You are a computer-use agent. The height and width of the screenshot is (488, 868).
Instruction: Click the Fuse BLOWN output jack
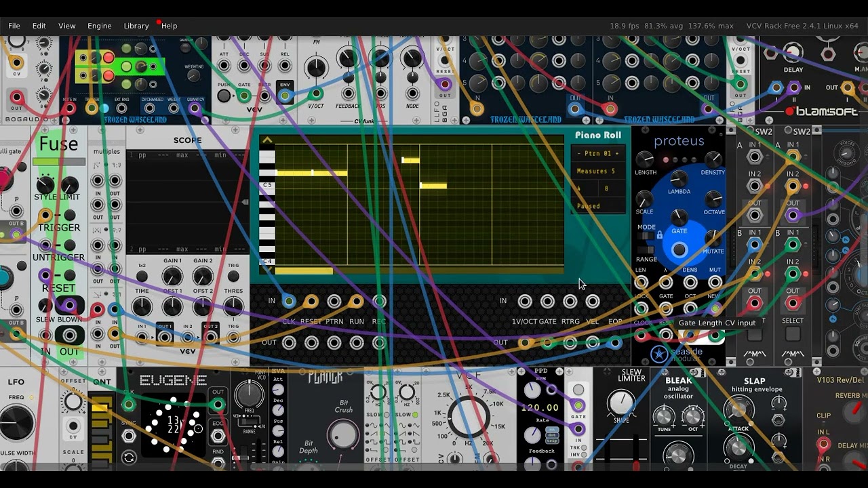coord(69,305)
